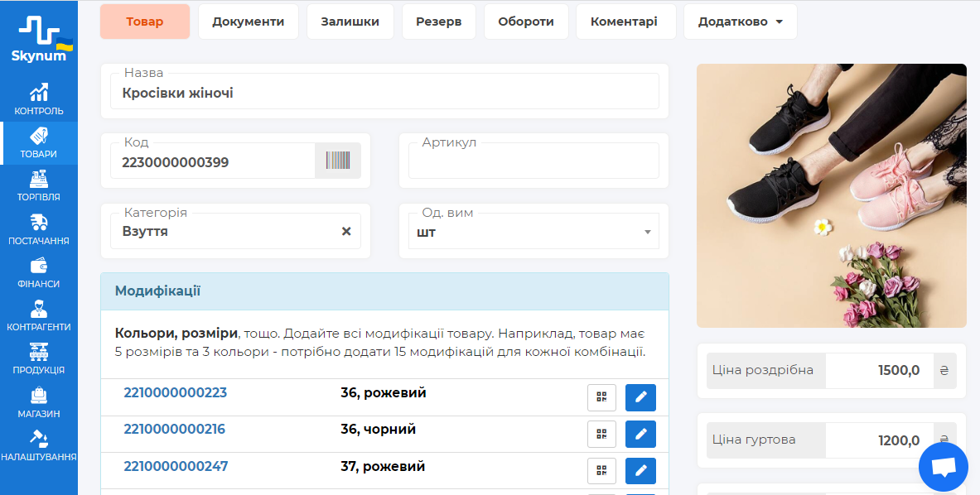Click the Категорія field with Взуття

tap(235, 232)
